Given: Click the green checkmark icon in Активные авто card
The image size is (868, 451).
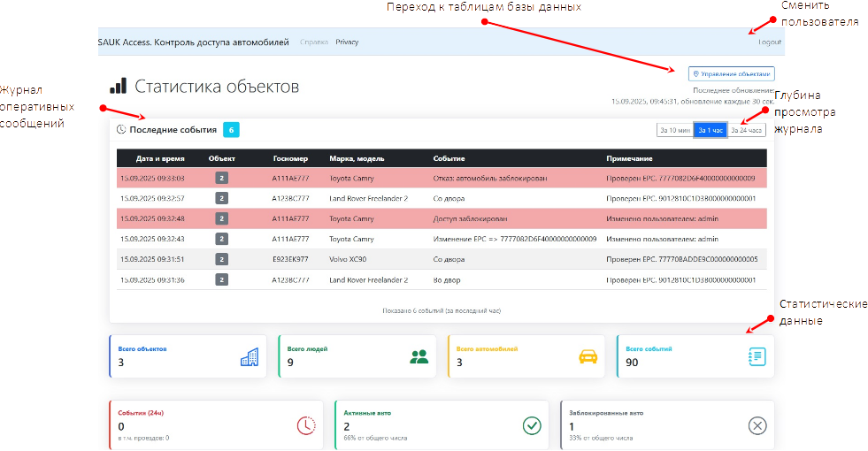Looking at the screenshot, I should tap(532, 425).
